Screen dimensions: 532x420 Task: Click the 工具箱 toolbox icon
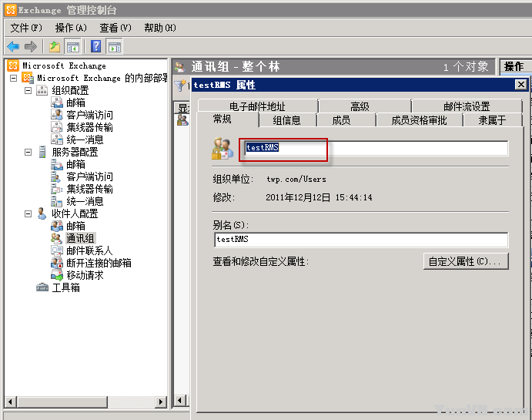(42, 287)
